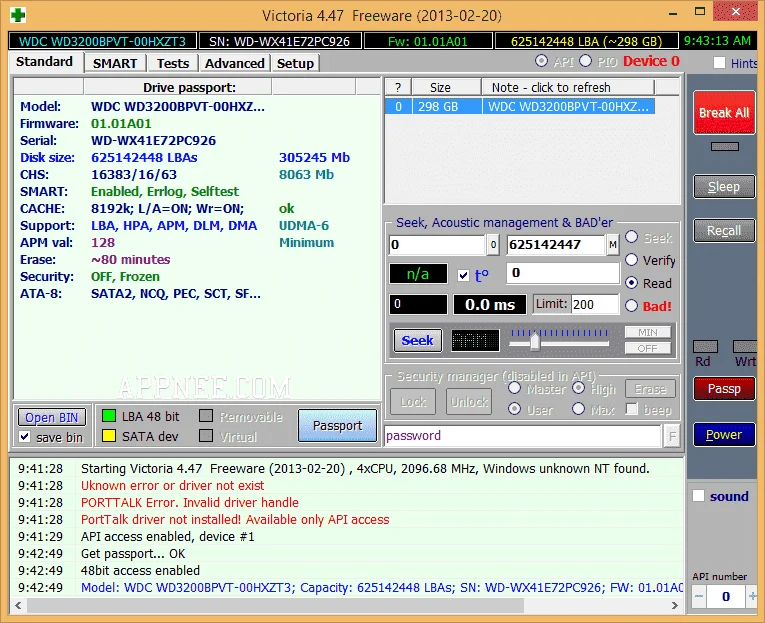Click the green cross Victoria app icon
Viewport: 765px width, 623px height.
pos(18,15)
